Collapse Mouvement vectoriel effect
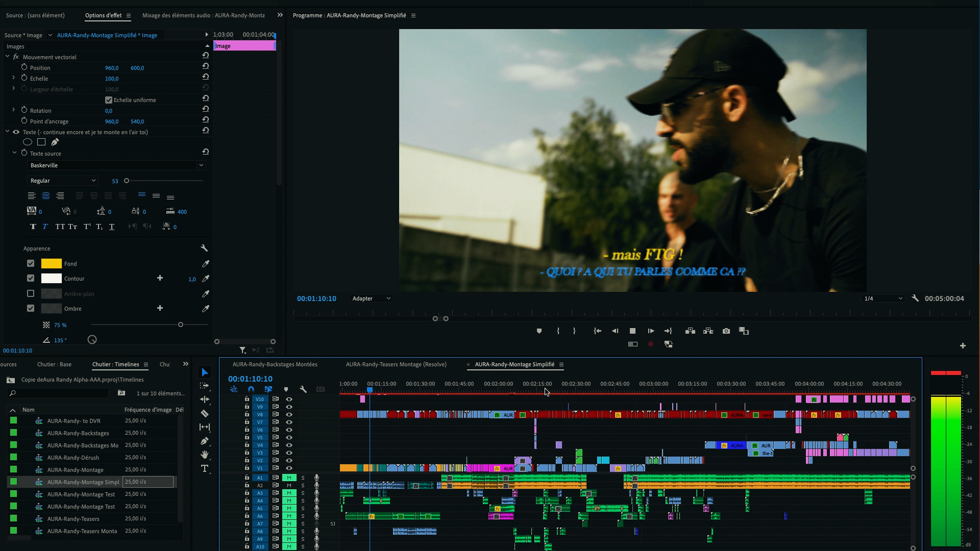Screen dimensions: 980x551 7,57
